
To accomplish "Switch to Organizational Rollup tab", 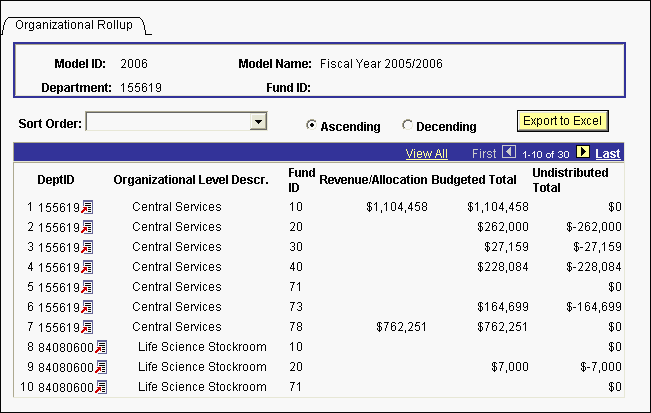I will (x=75, y=24).
